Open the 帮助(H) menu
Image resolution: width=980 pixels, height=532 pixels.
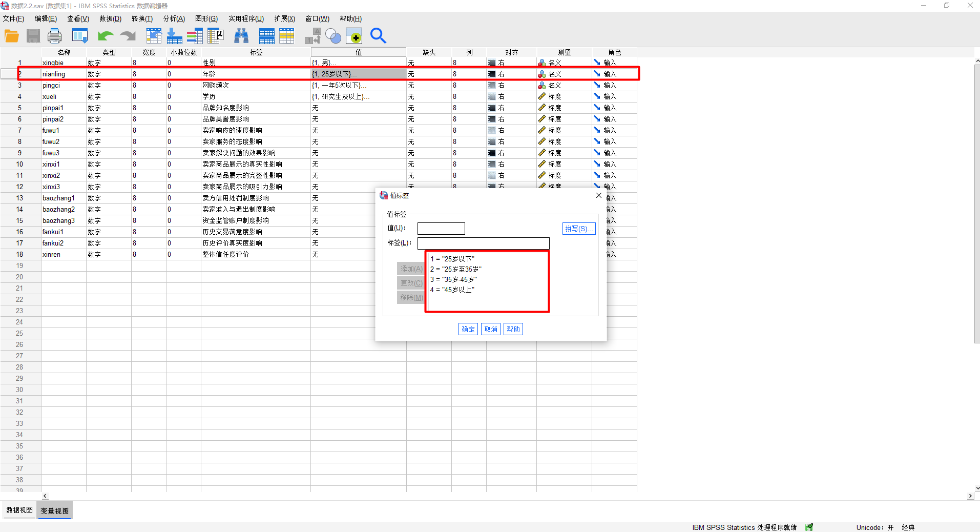350,18
